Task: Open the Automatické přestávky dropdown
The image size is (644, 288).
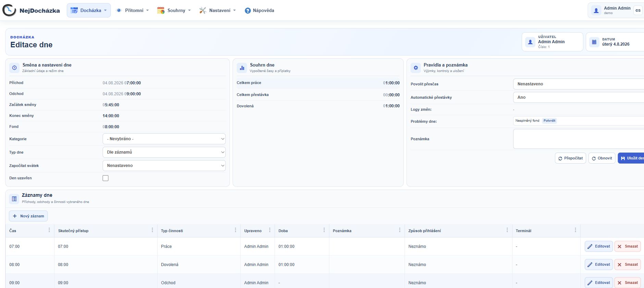Action: 579,97
